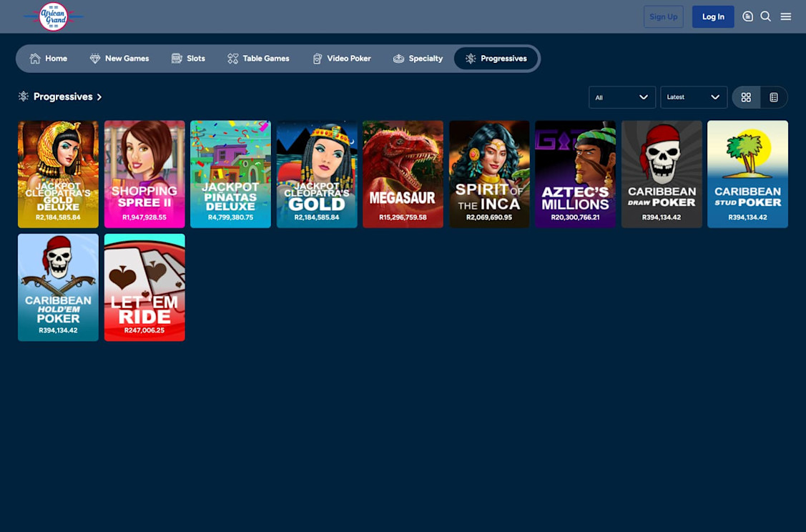The width and height of the screenshot is (806, 532).
Task: Switch to grid view layout
Action: (x=746, y=97)
